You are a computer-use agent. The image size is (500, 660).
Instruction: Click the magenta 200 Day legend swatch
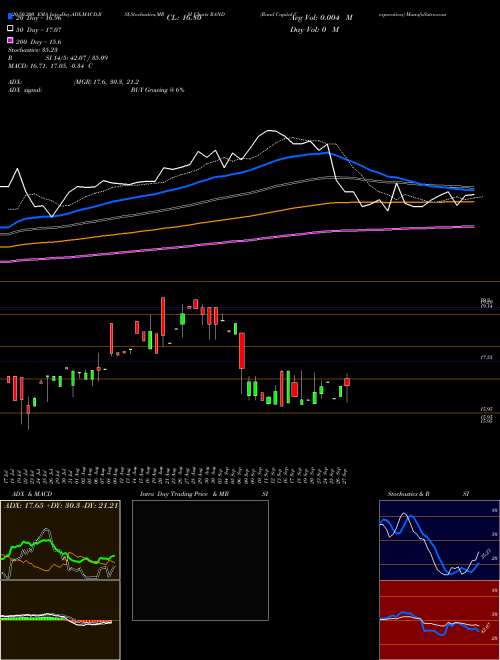[x=10, y=41]
